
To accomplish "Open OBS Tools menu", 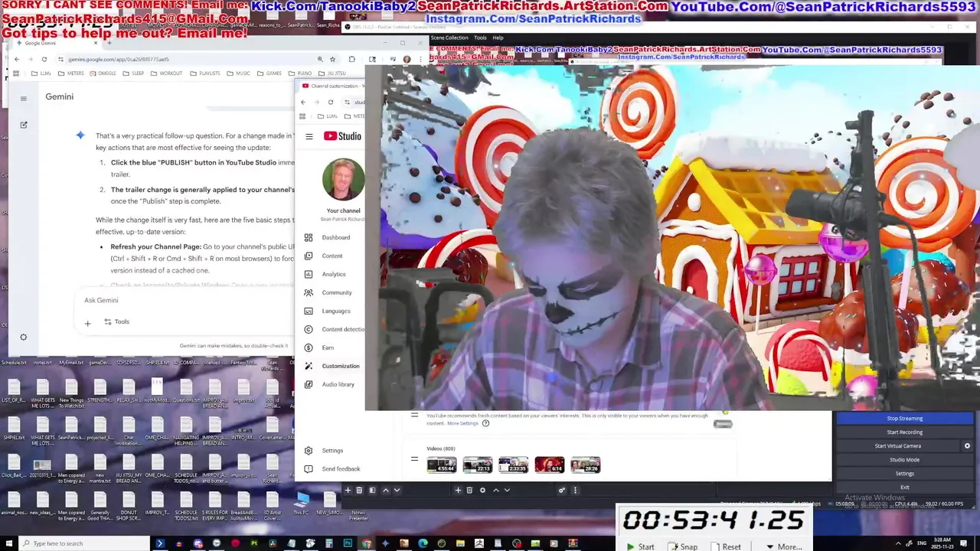I will 480,37.
